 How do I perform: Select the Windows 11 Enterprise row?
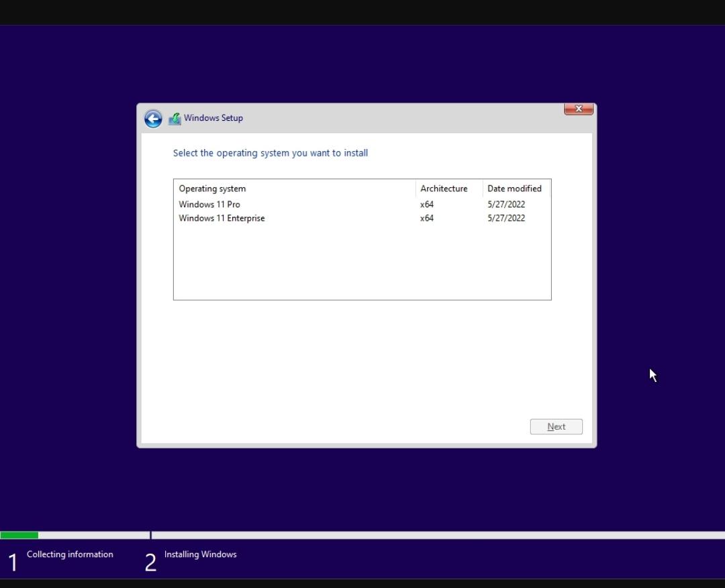click(362, 218)
